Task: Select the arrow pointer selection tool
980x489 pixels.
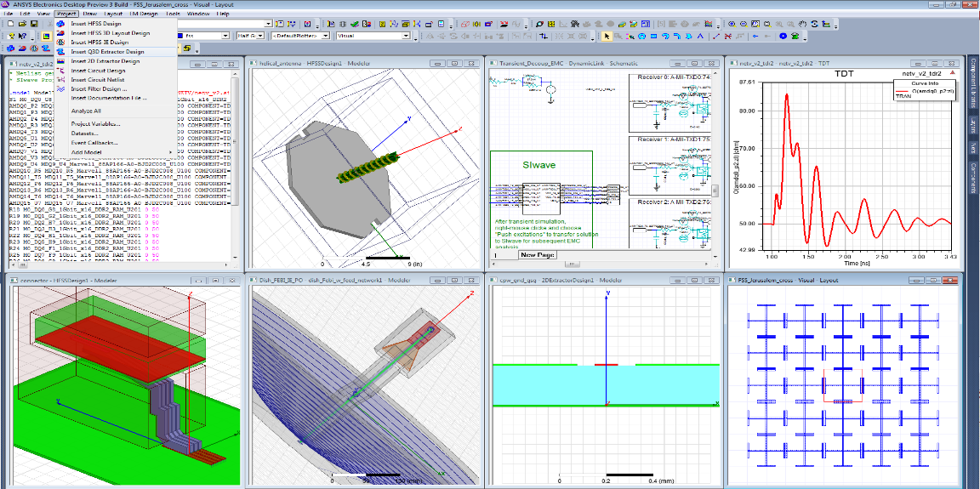Action: click(x=607, y=37)
